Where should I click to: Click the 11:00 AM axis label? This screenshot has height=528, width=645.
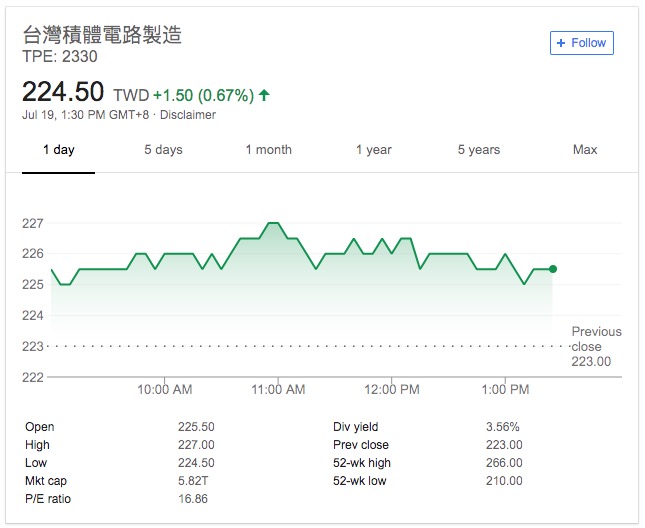coord(278,389)
